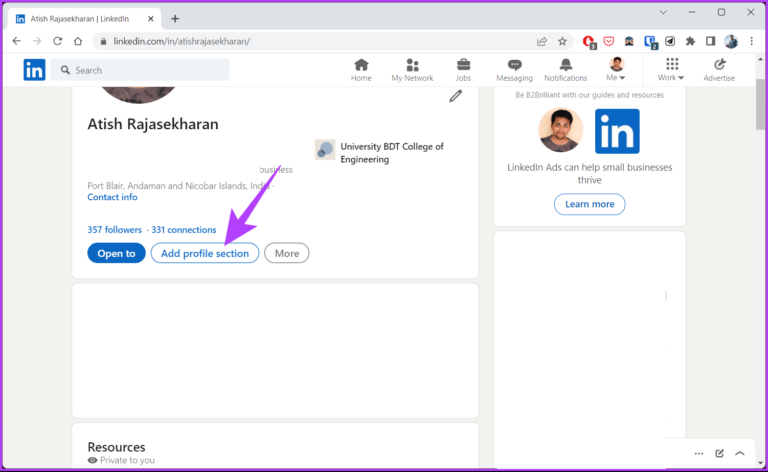768x472 pixels.
Task: Open the Messaging icon
Action: pyautogui.click(x=514, y=70)
